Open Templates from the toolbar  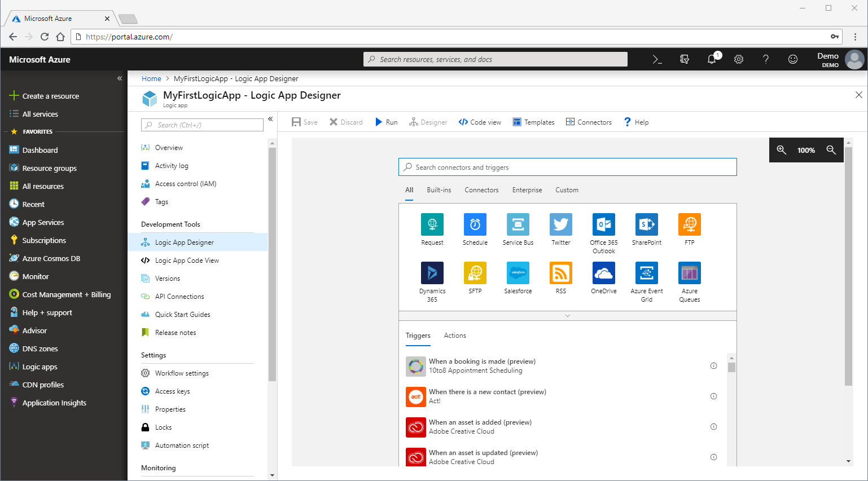(x=533, y=122)
